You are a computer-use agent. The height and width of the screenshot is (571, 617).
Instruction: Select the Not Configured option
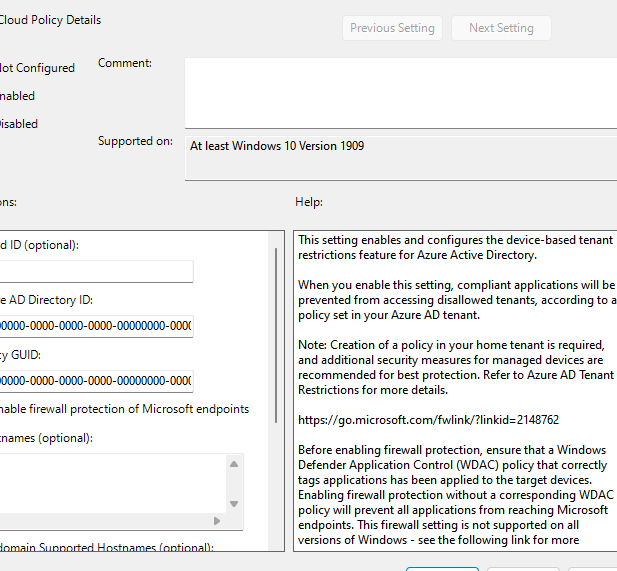coord(37,68)
